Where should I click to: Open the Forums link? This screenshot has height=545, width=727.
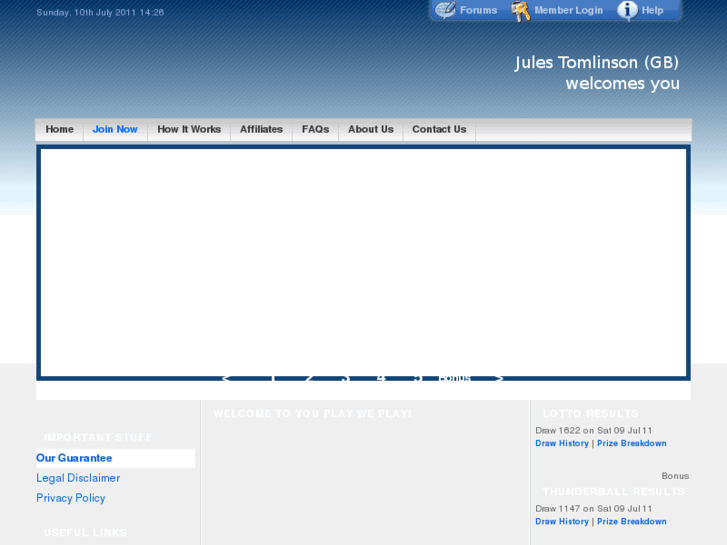point(478,10)
